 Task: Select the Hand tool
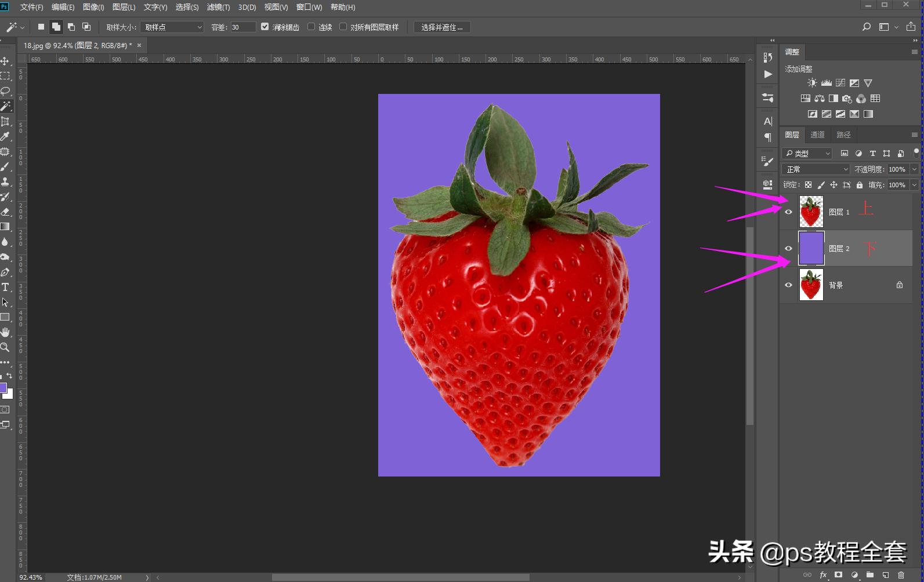pos(5,332)
